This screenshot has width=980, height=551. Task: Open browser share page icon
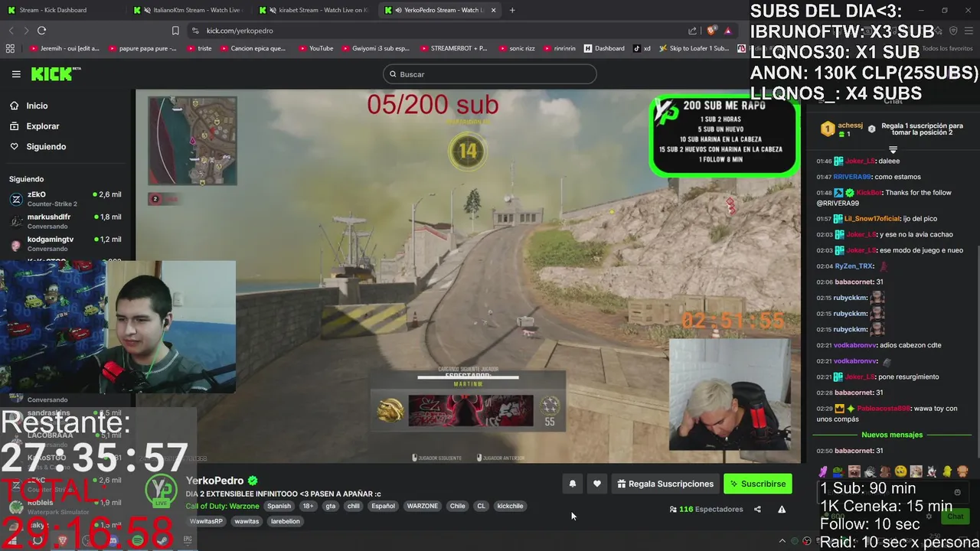click(693, 31)
